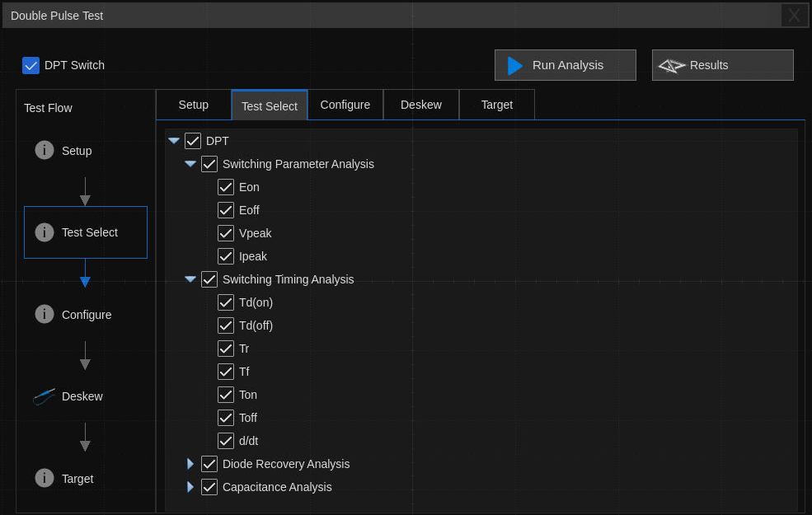Screen dimensions: 812x515
Task: Click the Deskew probe icon in Test Flow
Action: (x=45, y=396)
